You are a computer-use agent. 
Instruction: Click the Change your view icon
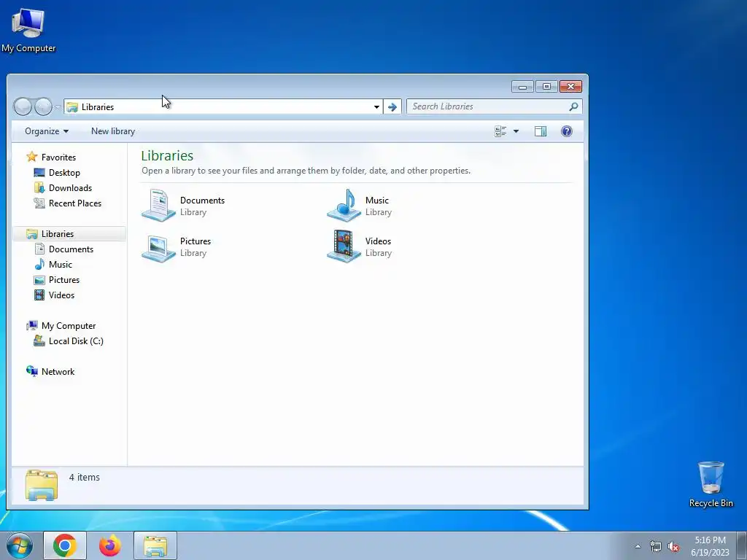500,131
